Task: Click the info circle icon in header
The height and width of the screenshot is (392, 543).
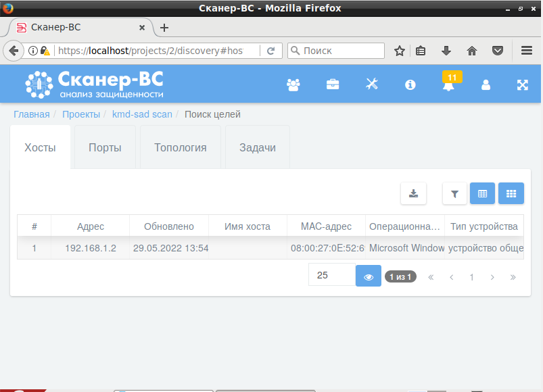Action: pos(410,84)
